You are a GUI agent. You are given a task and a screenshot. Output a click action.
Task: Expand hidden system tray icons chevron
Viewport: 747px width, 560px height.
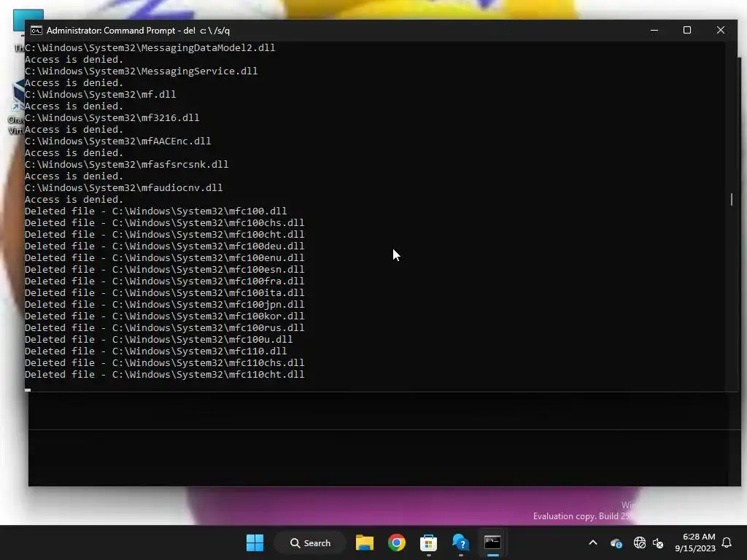[593, 542]
